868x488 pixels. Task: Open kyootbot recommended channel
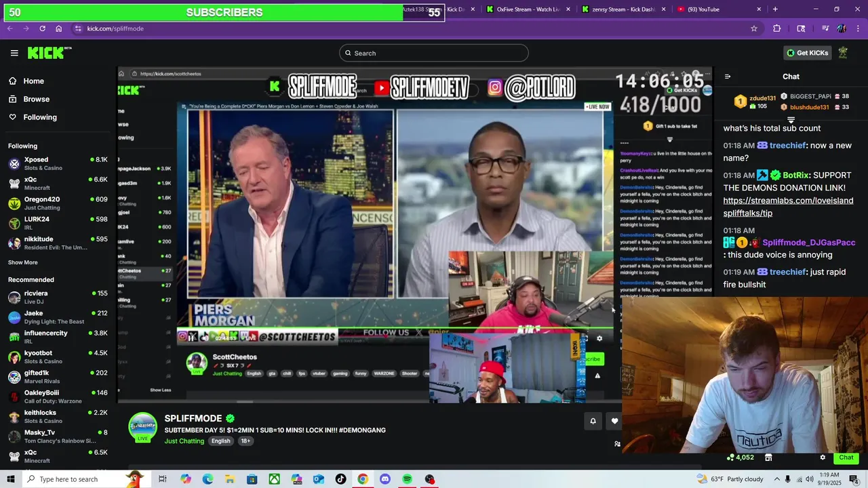(x=58, y=357)
